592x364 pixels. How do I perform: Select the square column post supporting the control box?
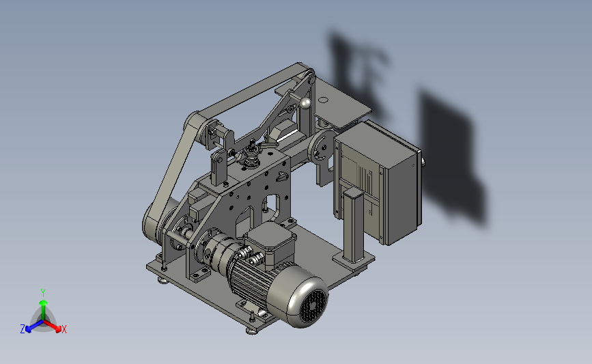coord(354,226)
